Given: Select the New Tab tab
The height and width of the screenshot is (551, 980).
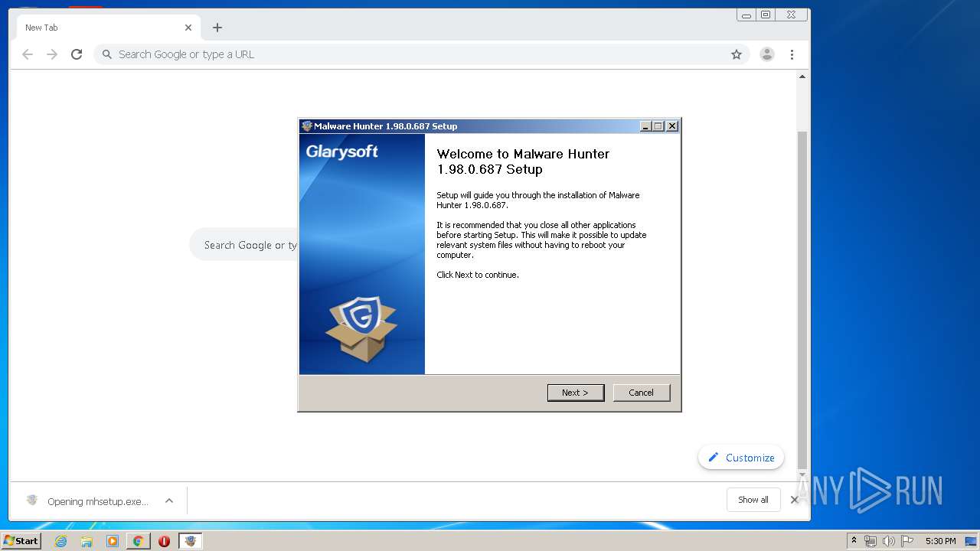Looking at the screenshot, I should (107, 28).
